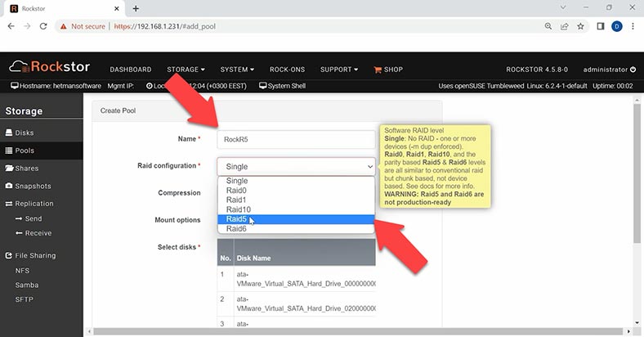Click the browser forward arrow

click(x=27, y=26)
